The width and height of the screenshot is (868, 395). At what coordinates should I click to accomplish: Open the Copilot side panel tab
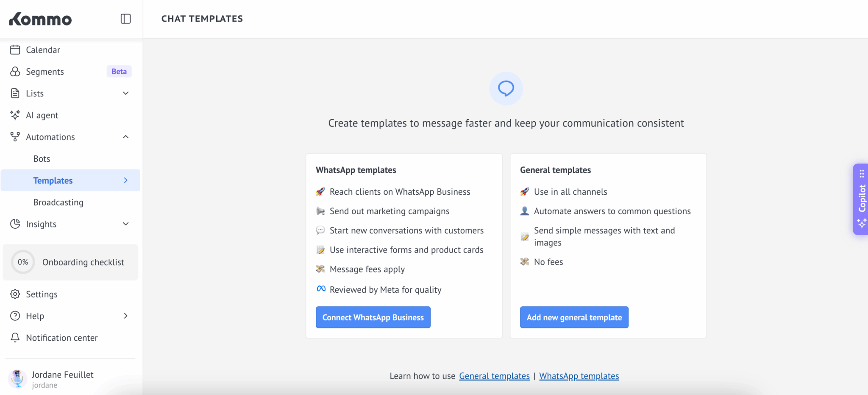860,199
